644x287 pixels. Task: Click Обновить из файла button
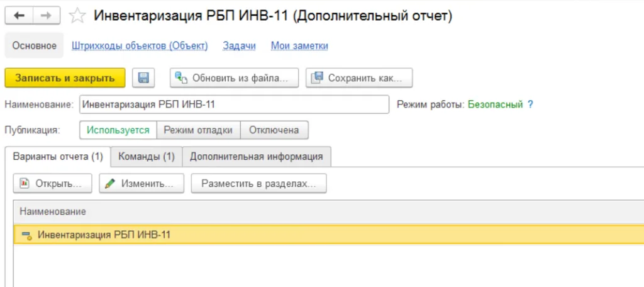pos(234,77)
